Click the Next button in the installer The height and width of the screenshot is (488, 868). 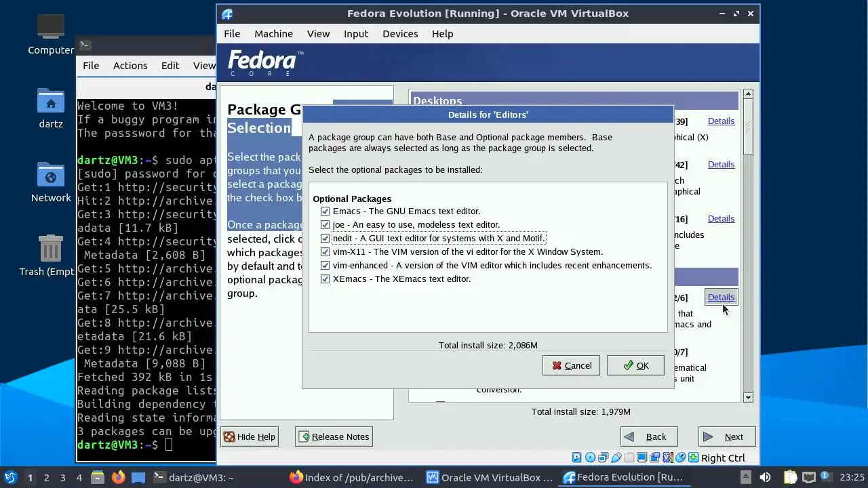(x=726, y=436)
